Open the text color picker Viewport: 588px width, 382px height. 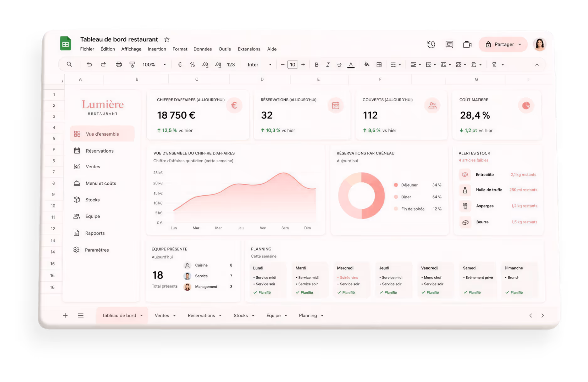pyautogui.click(x=351, y=65)
